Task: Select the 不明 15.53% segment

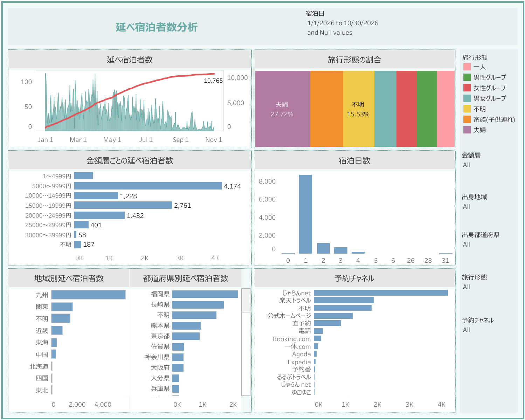Action: click(x=359, y=109)
